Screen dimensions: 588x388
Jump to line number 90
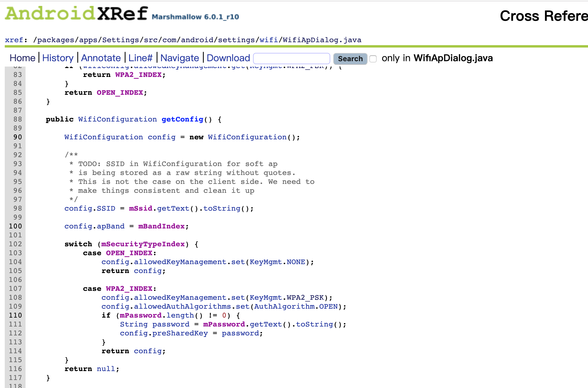point(18,137)
